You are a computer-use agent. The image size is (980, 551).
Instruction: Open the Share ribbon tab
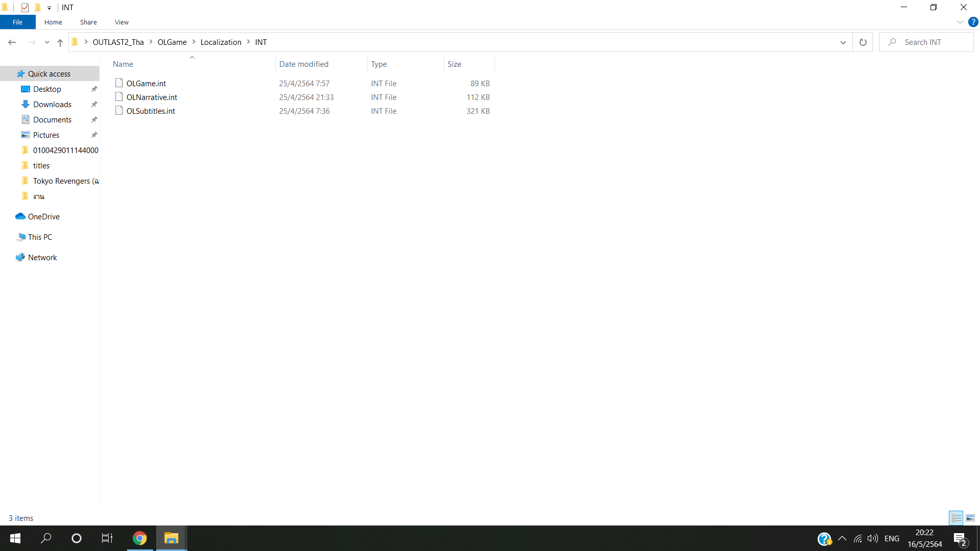pos(88,22)
